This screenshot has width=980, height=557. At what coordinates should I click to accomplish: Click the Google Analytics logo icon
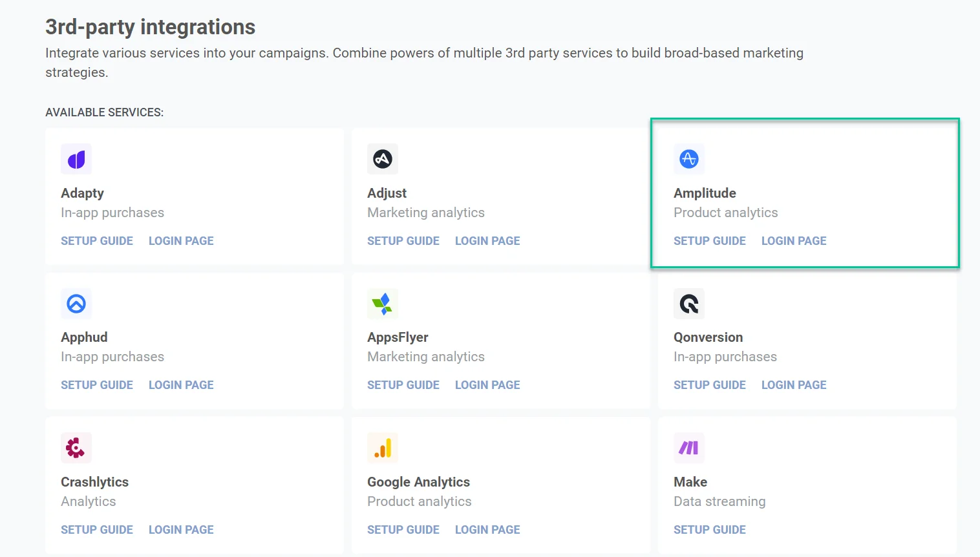pyautogui.click(x=383, y=448)
